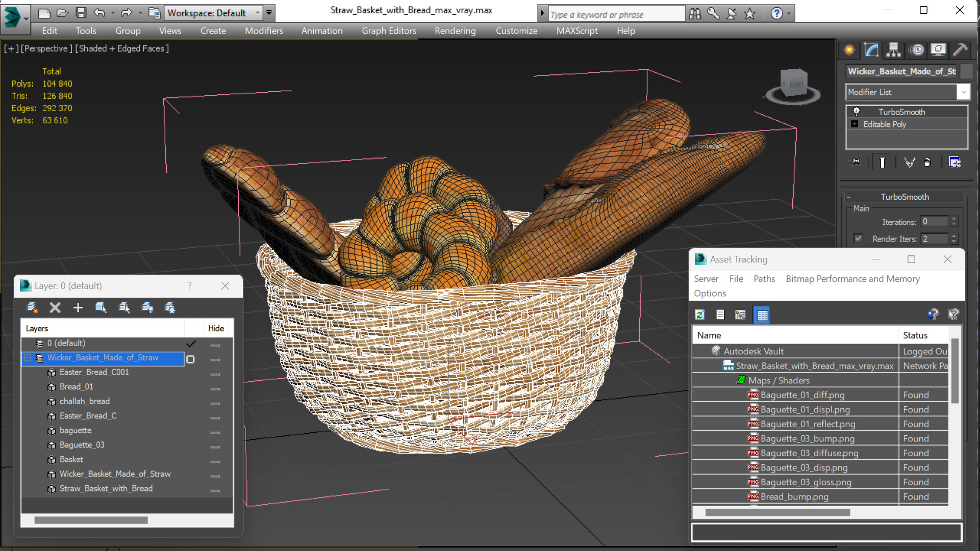
Task: Refresh the Asset Tracking list
Action: (x=700, y=315)
